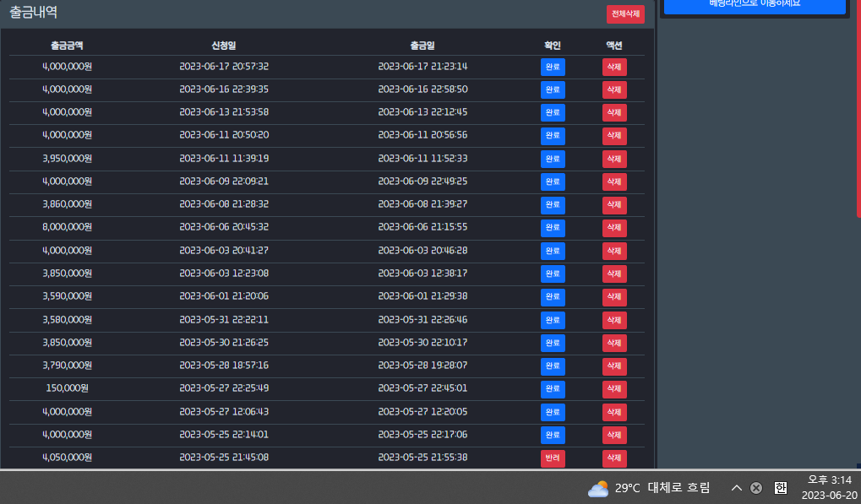Click 완료 for the 2023-06-16 22:39:35 row
The height and width of the screenshot is (504, 861).
click(x=553, y=90)
